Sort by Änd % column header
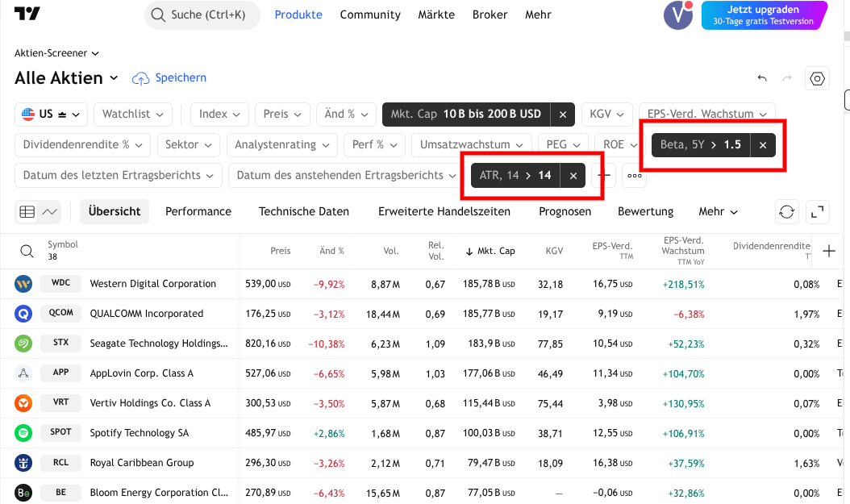The width and height of the screenshot is (850, 504). 331,251
